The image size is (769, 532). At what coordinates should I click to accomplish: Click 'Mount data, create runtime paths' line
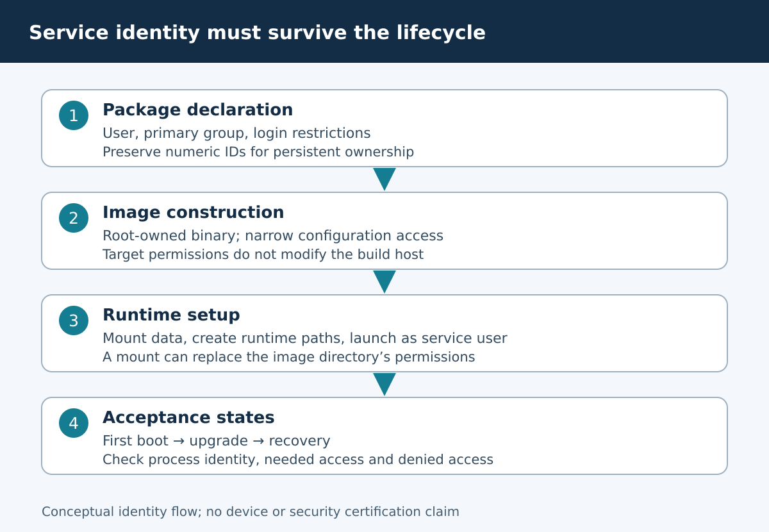305,338
